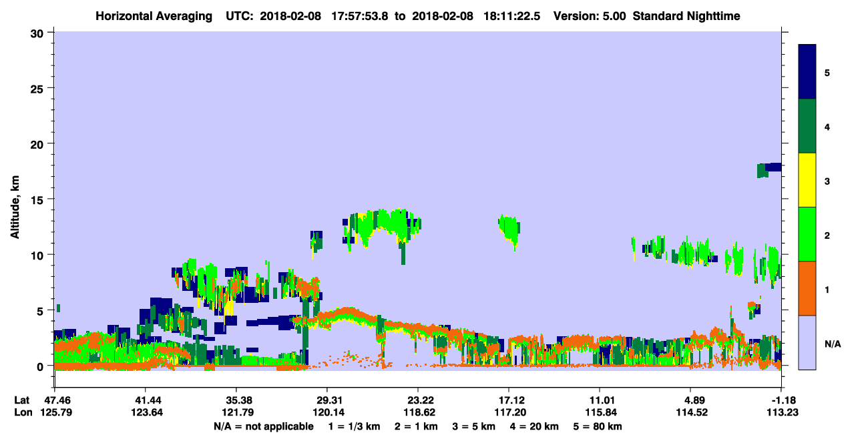Image resolution: width=868 pixels, height=445 pixels.
Task: Click the y-axis tick label 20
Action: click(39, 143)
